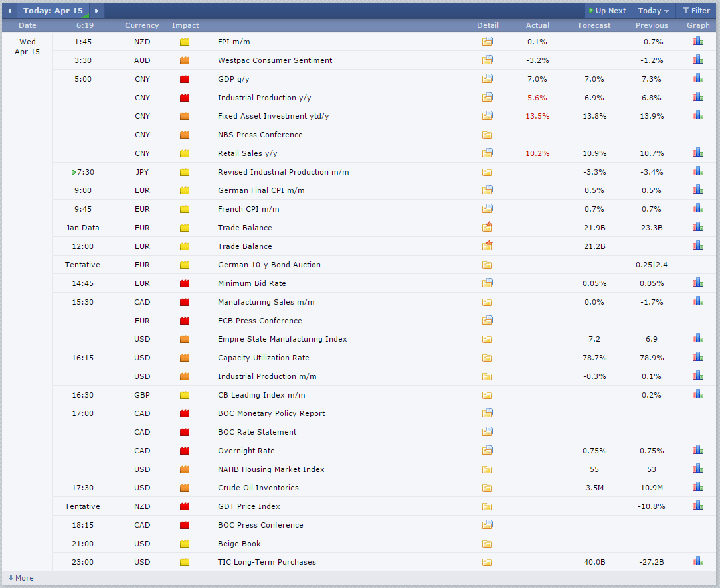
Task: Open the Today dropdown menu
Action: pyautogui.click(x=653, y=11)
